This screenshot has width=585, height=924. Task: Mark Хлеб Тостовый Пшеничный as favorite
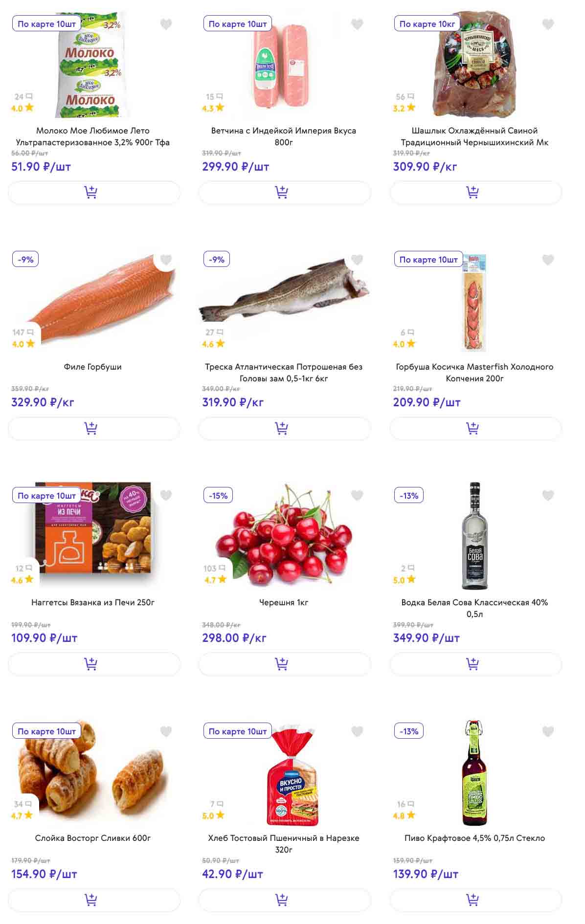coord(357,731)
